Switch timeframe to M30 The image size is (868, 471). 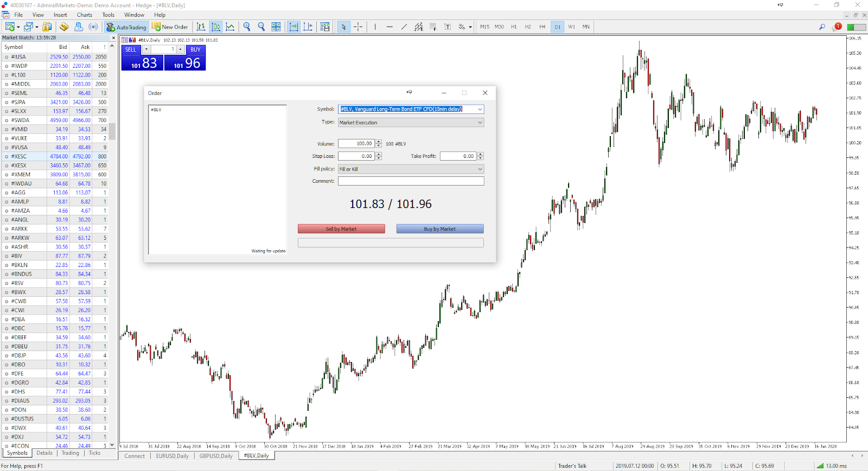pyautogui.click(x=499, y=27)
